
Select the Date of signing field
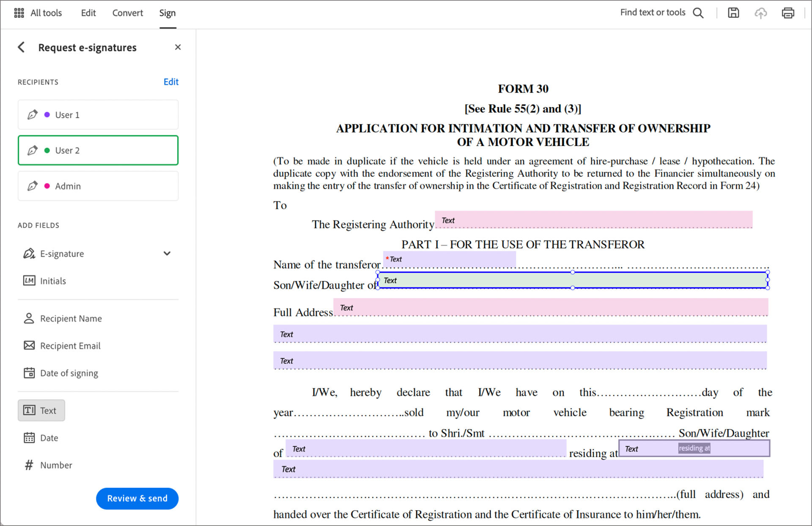tap(69, 373)
